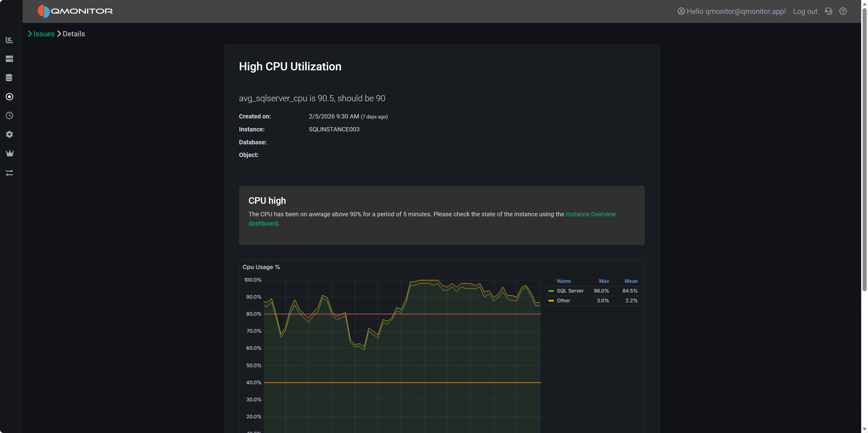
Task: Click the transfer arrows icon at sidebar bottom
Action: point(10,173)
